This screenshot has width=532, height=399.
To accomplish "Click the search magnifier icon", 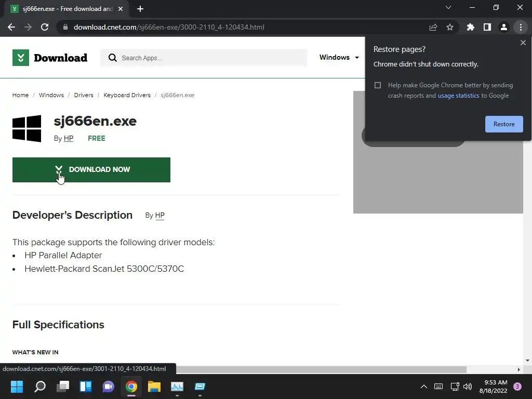I will (112, 58).
